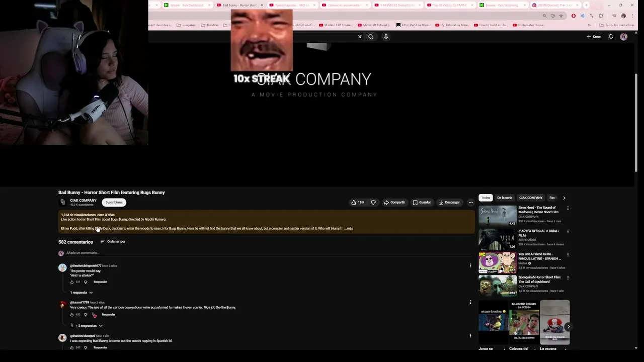The width and height of the screenshot is (644, 362).
Task: Open You Got A Friend In Me thumbnail
Action: [498, 262]
